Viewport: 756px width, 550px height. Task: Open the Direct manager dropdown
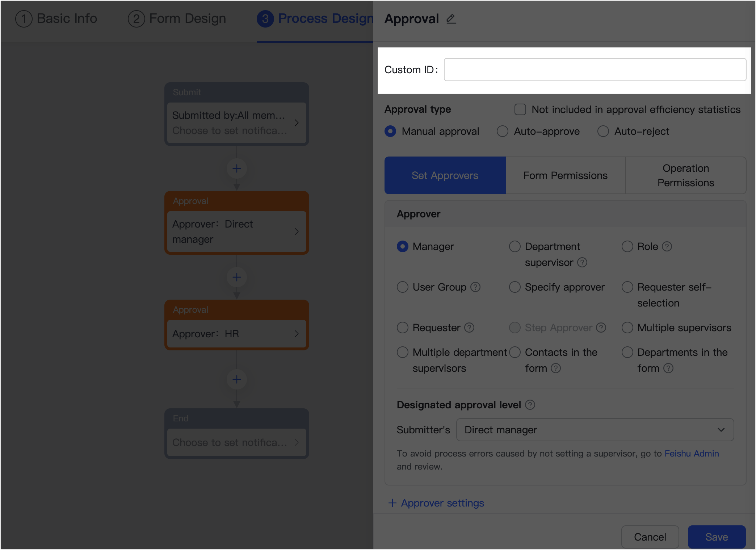595,430
